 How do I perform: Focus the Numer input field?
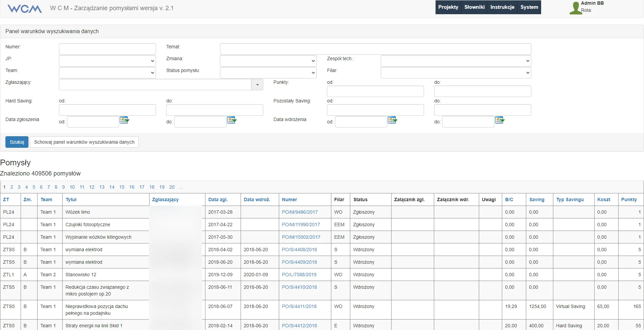107,49
